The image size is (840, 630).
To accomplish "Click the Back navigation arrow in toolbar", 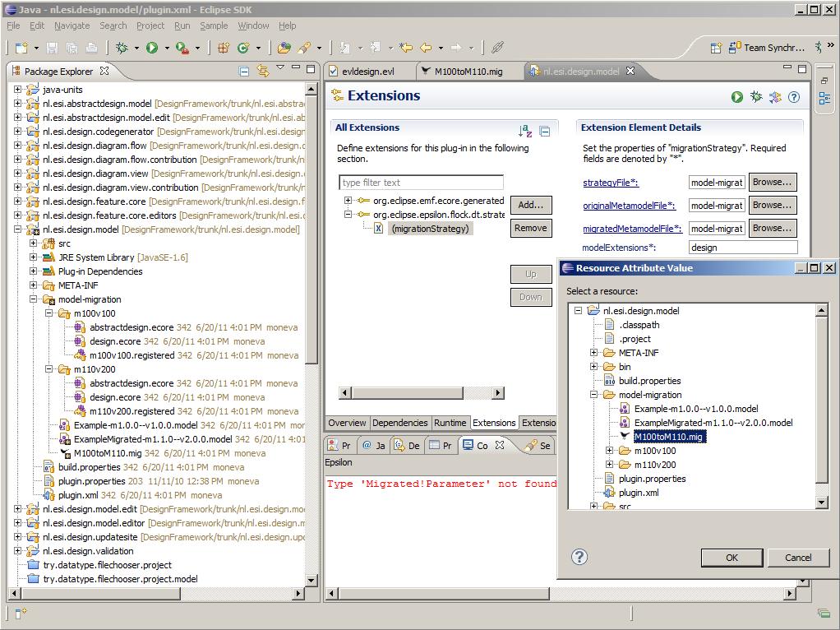I will click(x=426, y=48).
